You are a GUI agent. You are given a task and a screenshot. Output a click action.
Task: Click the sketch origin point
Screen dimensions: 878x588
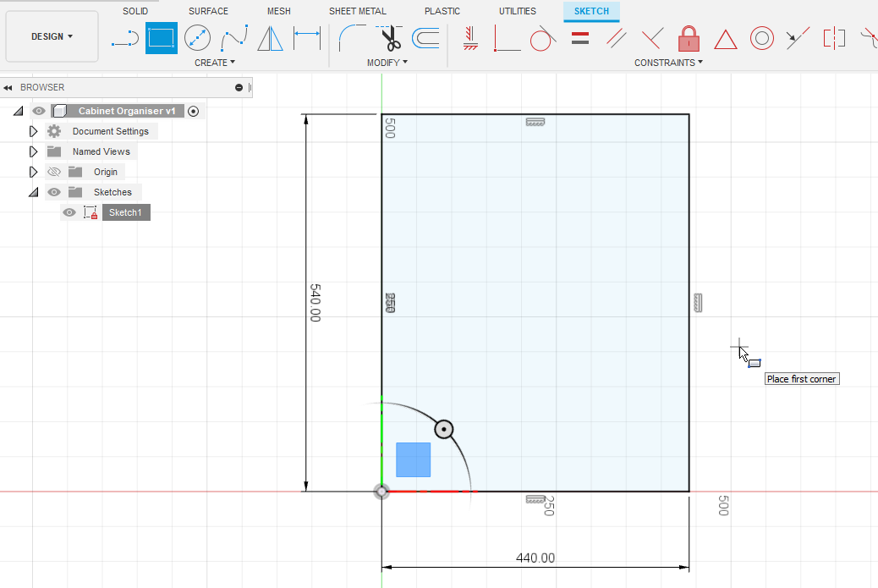click(x=381, y=492)
